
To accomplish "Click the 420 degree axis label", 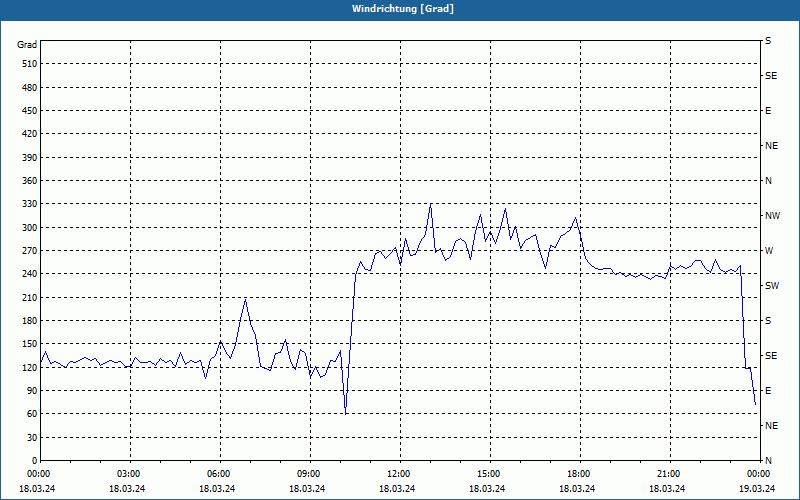I will click(30, 134).
